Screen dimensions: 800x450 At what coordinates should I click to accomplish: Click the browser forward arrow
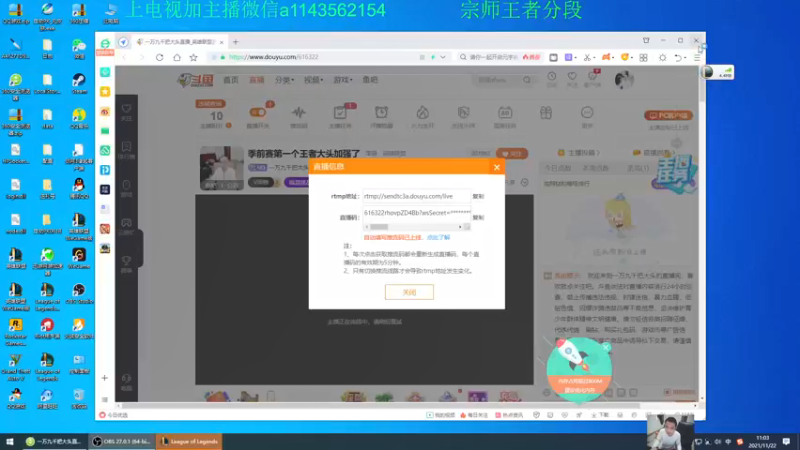(142, 57)
